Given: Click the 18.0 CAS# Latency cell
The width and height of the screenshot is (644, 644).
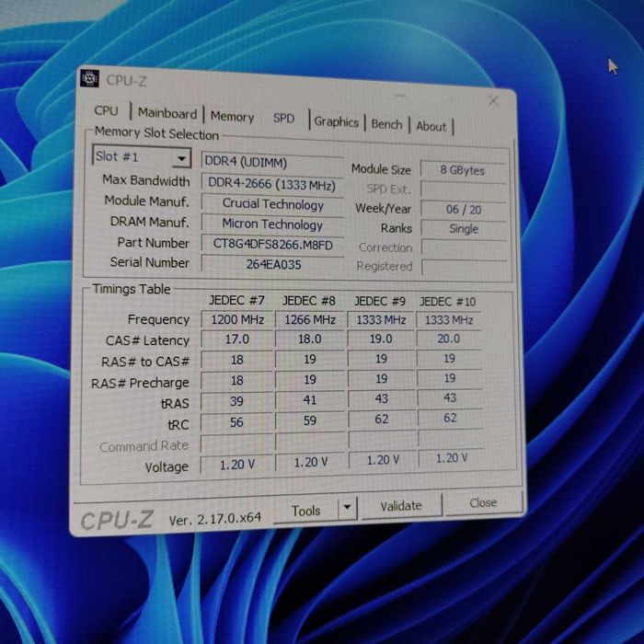Looking at the screenshot, I should [x=310, y=339].
